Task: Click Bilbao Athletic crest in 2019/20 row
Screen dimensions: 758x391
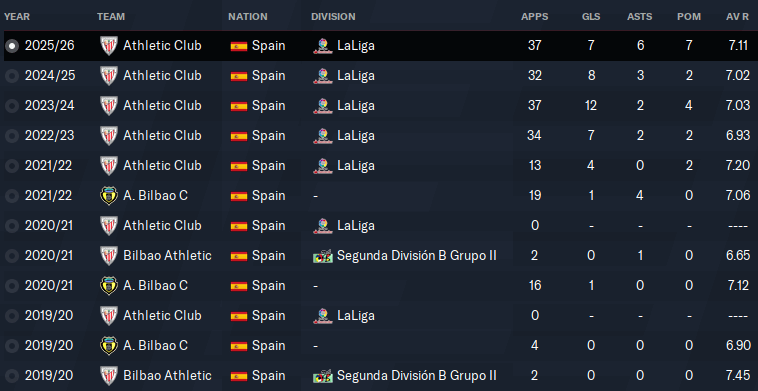Action: click(x=109, y=376)
